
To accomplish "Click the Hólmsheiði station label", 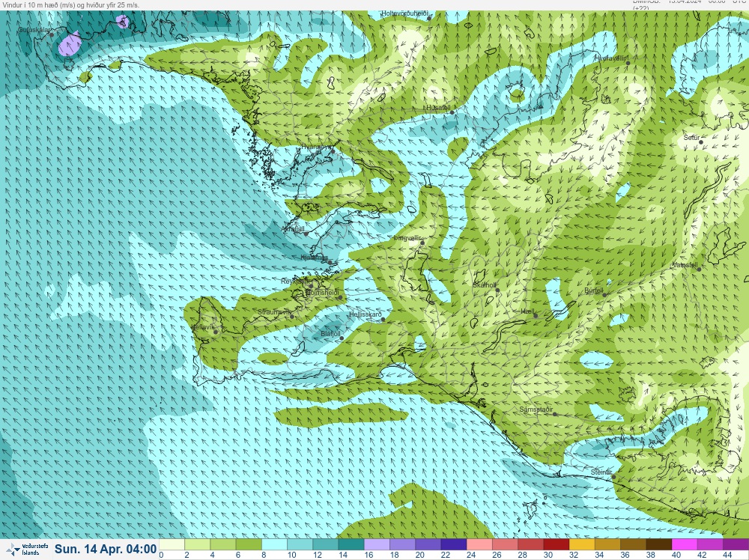I will click(322, 293).
